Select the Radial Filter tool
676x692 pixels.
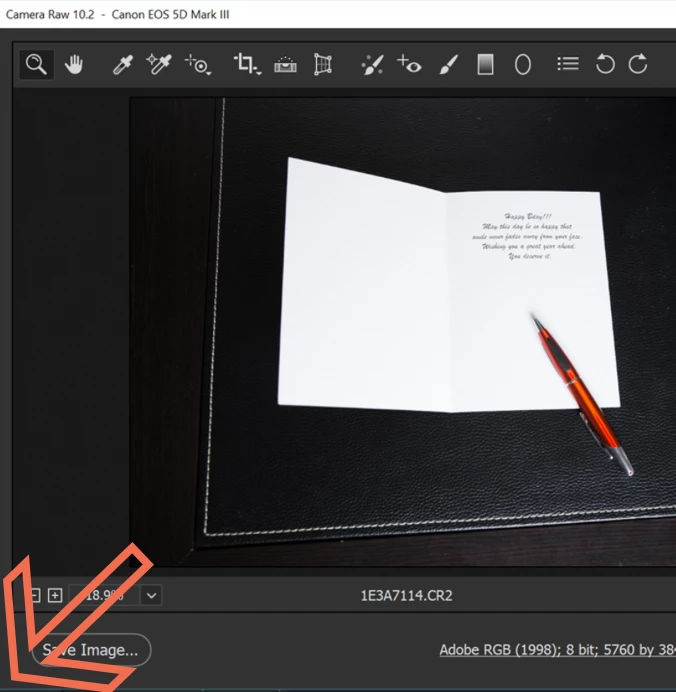coord(522,65)
